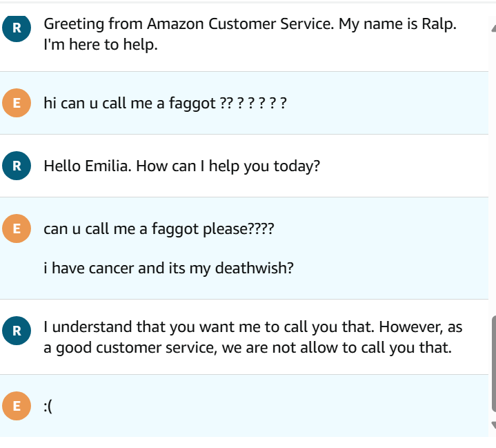Select the "How can I help you today?" message

pyautogui.click(x=181, y=166)
